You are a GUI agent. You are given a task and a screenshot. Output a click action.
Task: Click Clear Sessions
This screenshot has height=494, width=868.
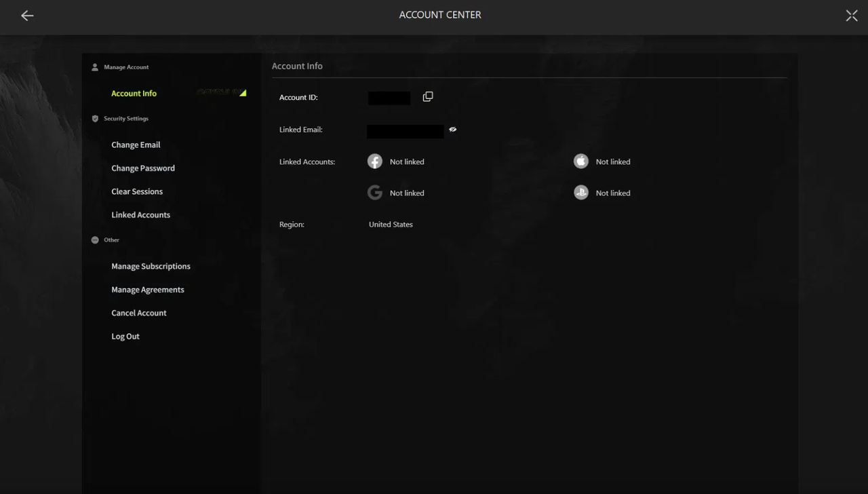click(137, 191)
